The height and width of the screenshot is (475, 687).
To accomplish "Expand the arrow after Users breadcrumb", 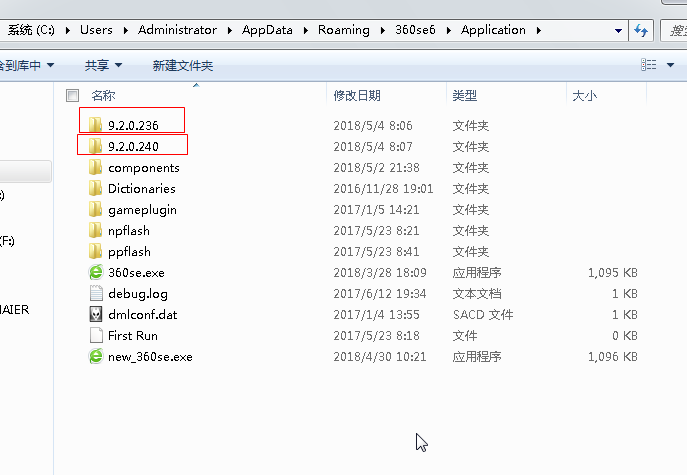I will point(125,30).
